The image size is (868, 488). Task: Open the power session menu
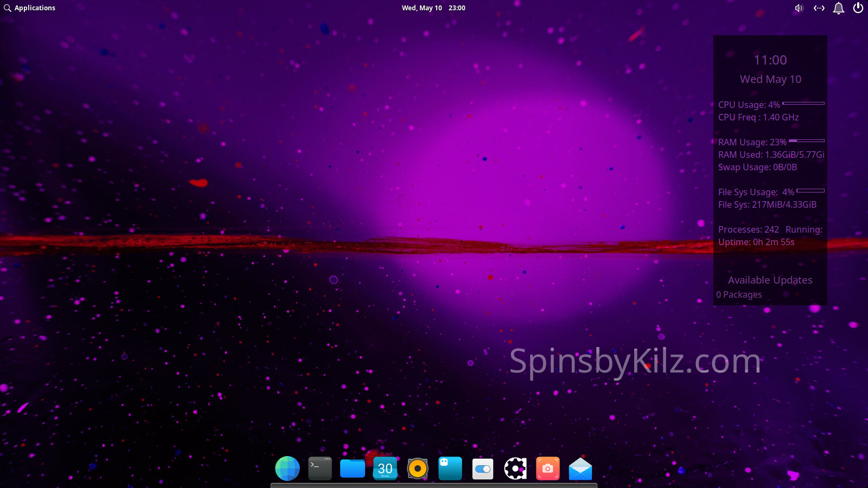click(x=858, y=8)
